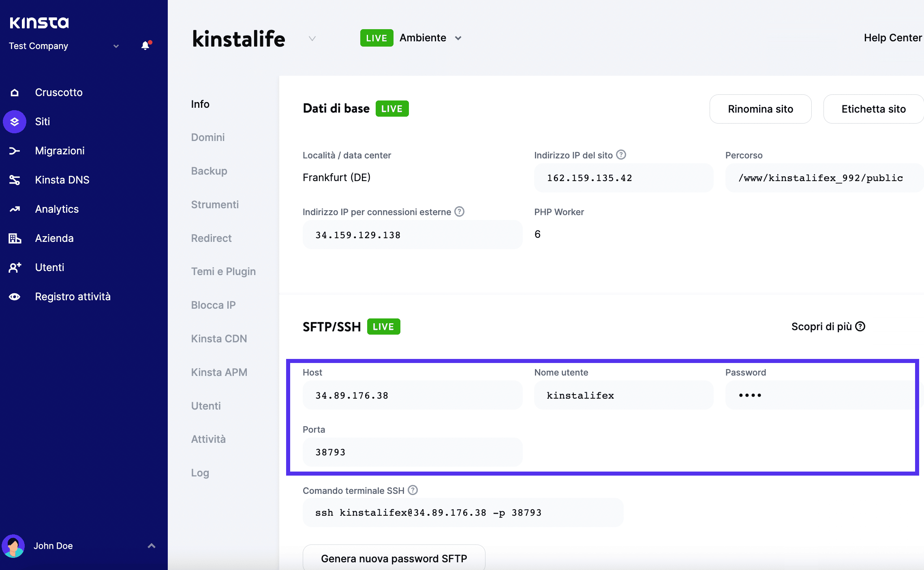The image size is (924, 570).
Task: Open Log tab
Action: tap(200, 473)
